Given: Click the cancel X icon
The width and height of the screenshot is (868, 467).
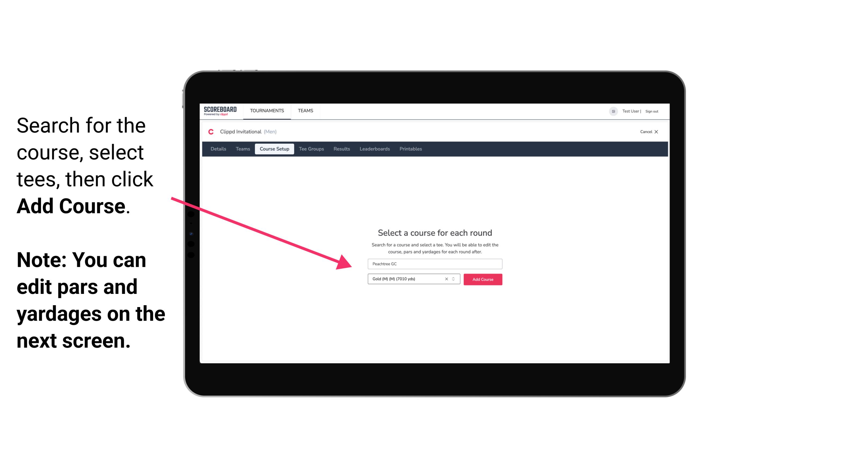Looking at the screenshot, I should point(660,132).
